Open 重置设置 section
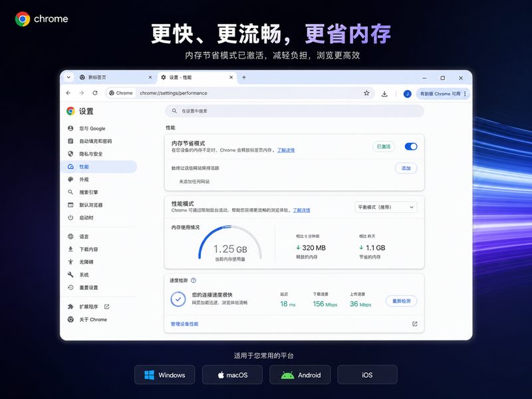 99,287
